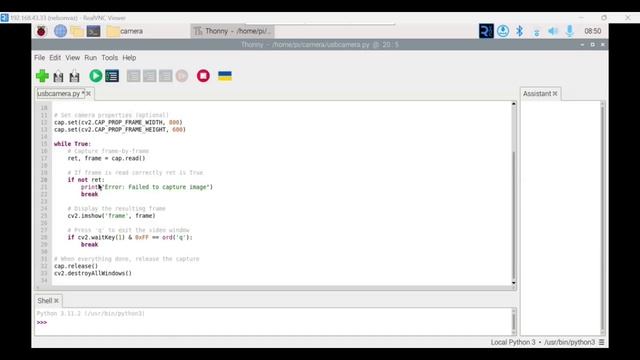Open the Help menu
Image resolution: width=640 pixels, height=360 pixels.
[x=129, y=58]
